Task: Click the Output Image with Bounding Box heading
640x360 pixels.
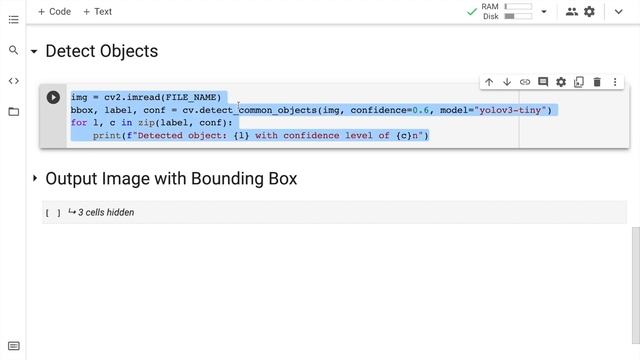Action: click(x=171, y=178)
